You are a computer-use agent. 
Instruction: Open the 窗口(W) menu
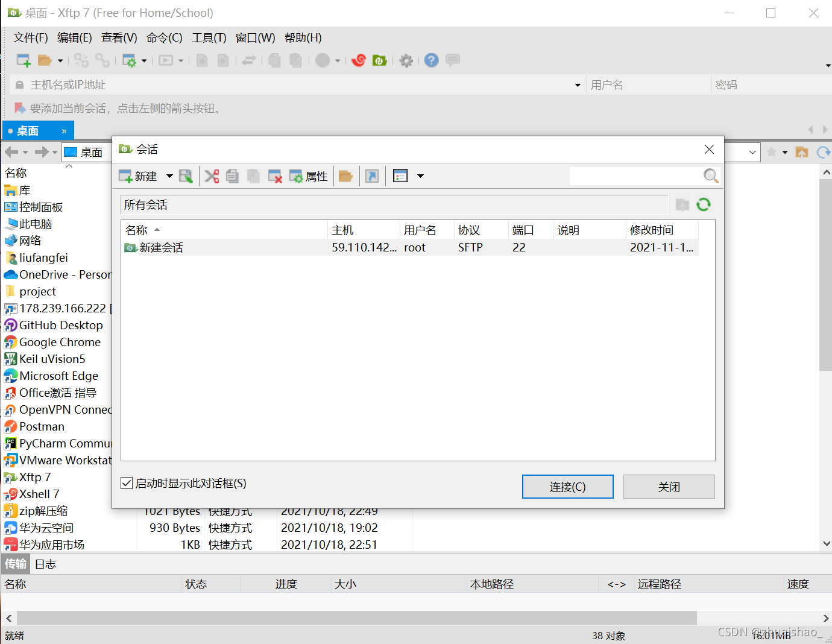click(256, 38)
